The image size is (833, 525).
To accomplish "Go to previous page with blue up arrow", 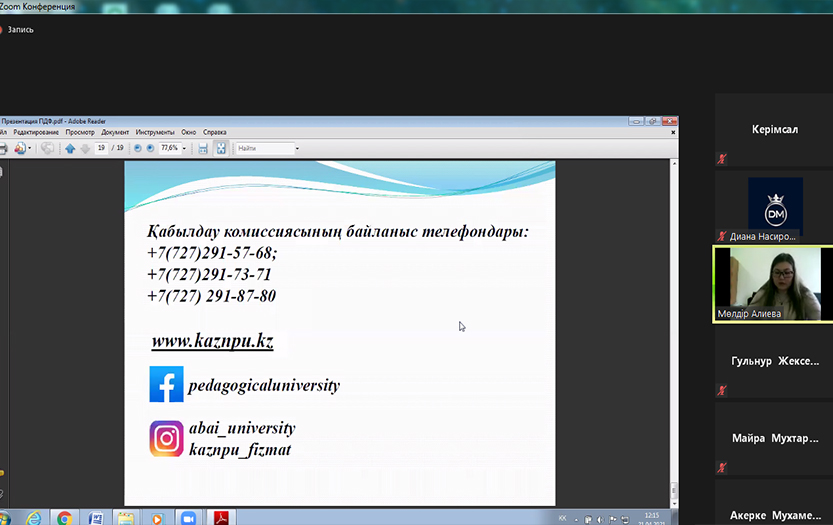I will coord(70,148).
